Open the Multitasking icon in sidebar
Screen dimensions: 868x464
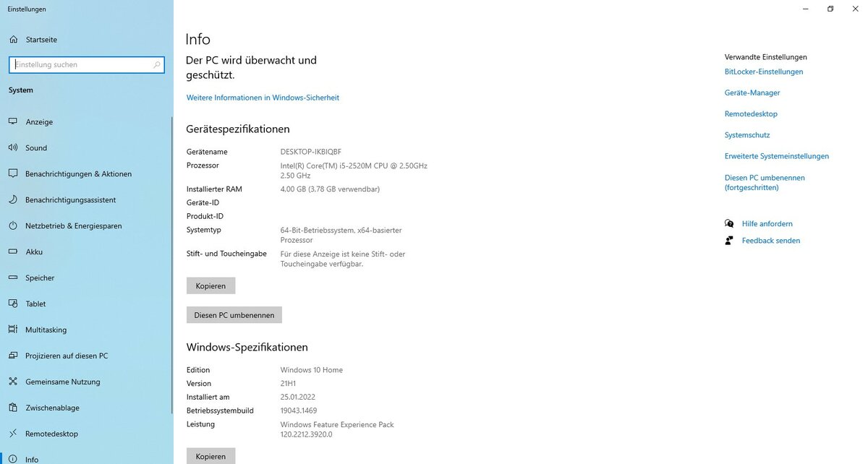(13, 330)
